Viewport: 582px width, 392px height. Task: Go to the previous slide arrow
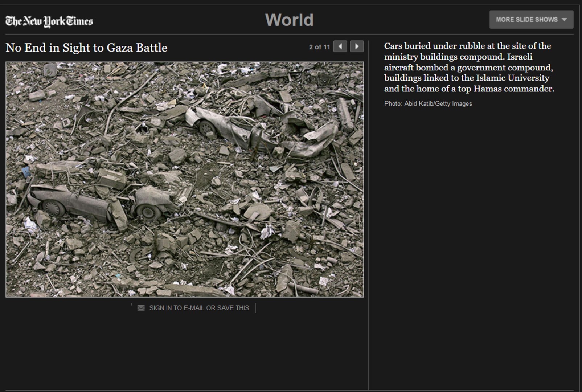[340, 46]
